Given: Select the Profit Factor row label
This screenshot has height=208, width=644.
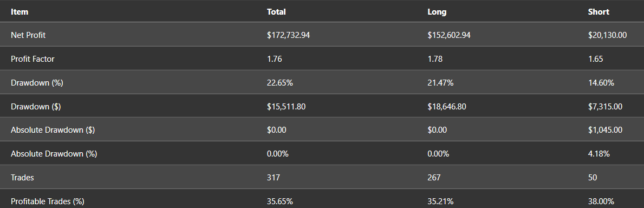Looking at the screenshot, I should point(32,59).
